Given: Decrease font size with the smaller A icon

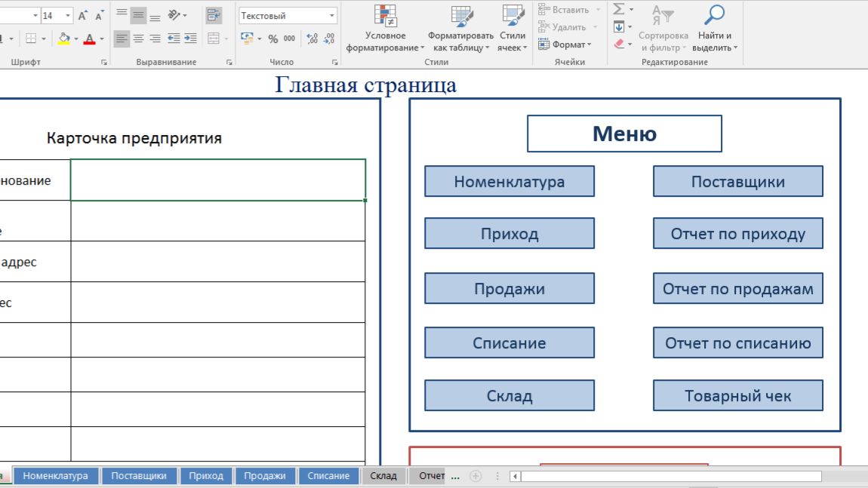Looking at the screenshot, I should pos(100,16).
